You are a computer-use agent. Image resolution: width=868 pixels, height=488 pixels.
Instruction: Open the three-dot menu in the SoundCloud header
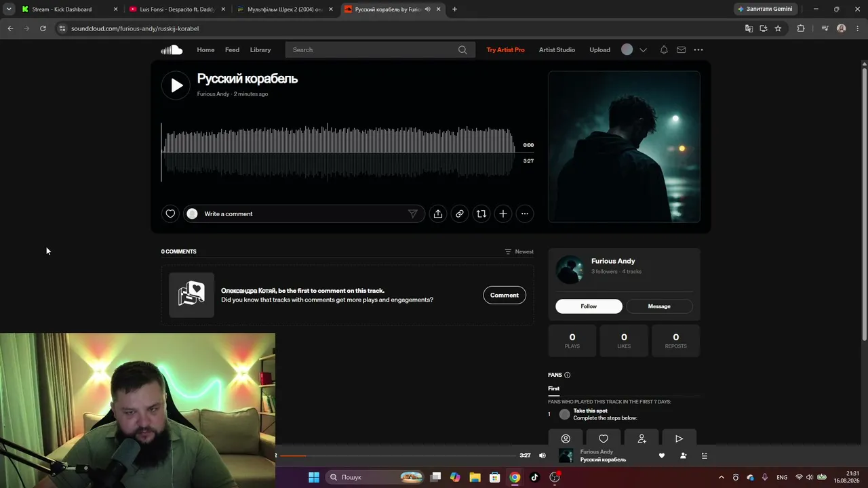tap(698, 49)
